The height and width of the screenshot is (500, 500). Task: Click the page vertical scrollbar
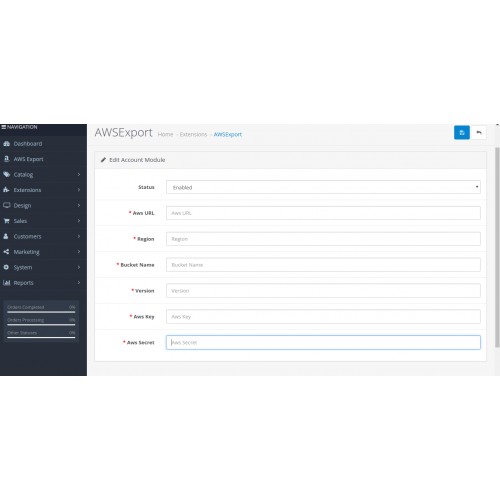[x=497, y=247]
